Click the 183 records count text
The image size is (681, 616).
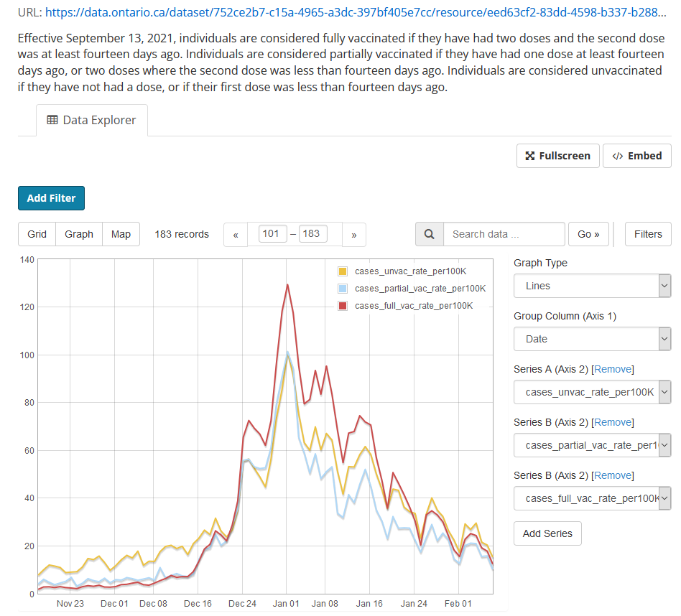(182, 234)
